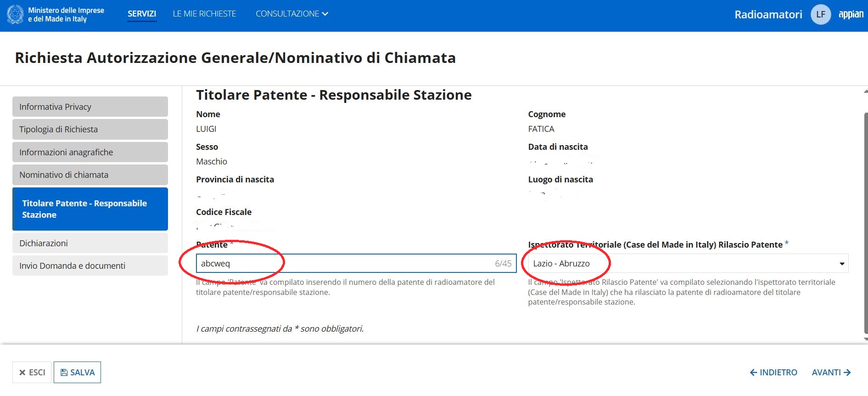This screenshot has width=868, height=396.
Task: Go to Nominativo di chiamata step
Action: pos(90,175)
